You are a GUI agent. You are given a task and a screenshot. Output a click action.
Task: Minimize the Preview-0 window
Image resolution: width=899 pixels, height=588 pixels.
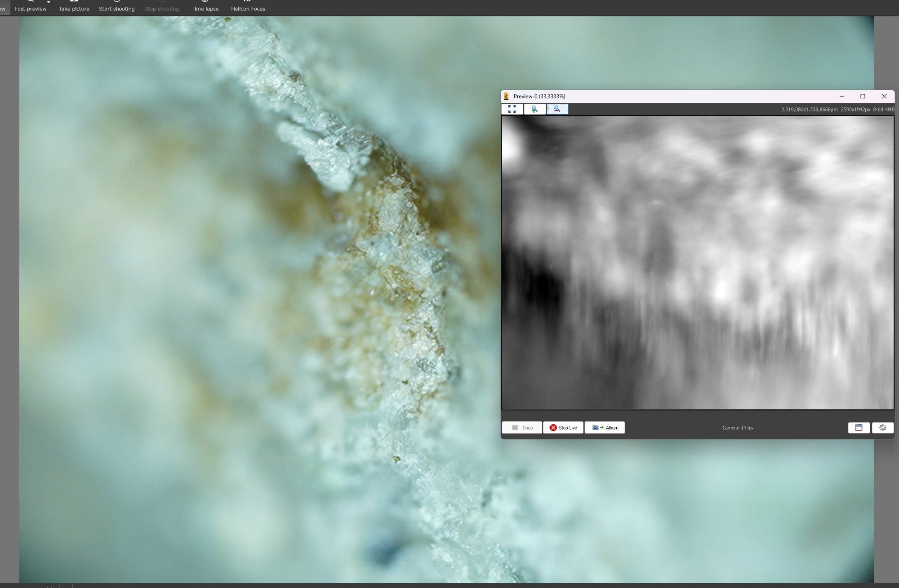pyautogui.click(x=841, y=96)
